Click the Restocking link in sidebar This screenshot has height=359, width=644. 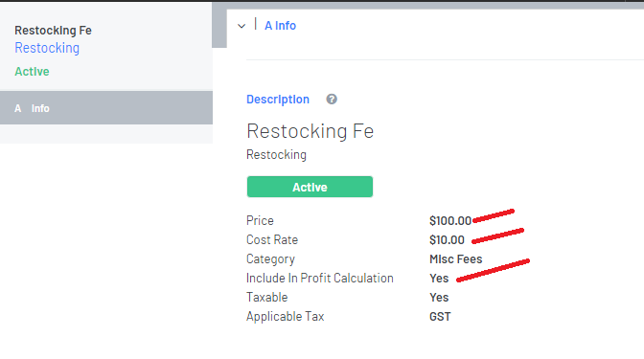click(47, 48)
